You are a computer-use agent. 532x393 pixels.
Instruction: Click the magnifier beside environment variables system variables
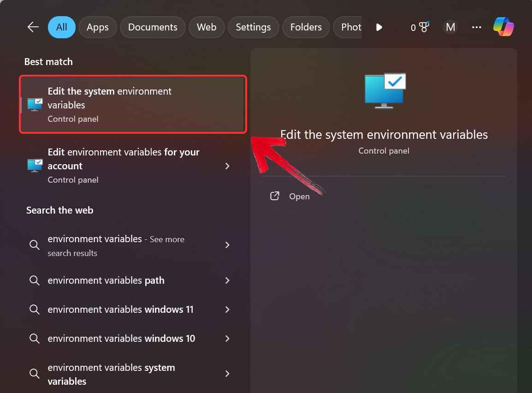click(x=35, y=374)
